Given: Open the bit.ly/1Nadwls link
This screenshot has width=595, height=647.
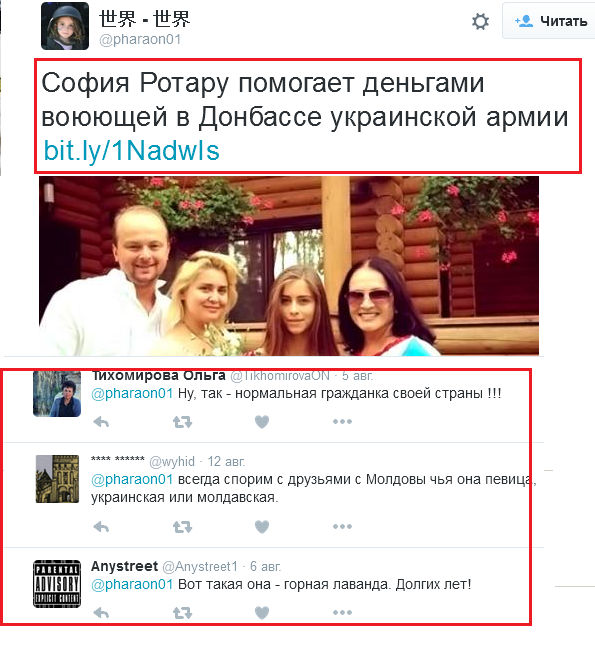Looking at the screenshot, I should pyautogui.click(x=132, y=151).
